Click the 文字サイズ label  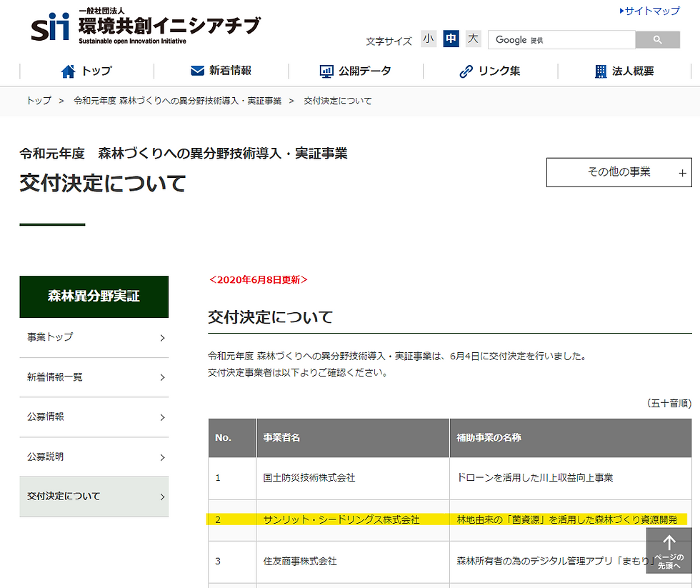click(389, 41)
